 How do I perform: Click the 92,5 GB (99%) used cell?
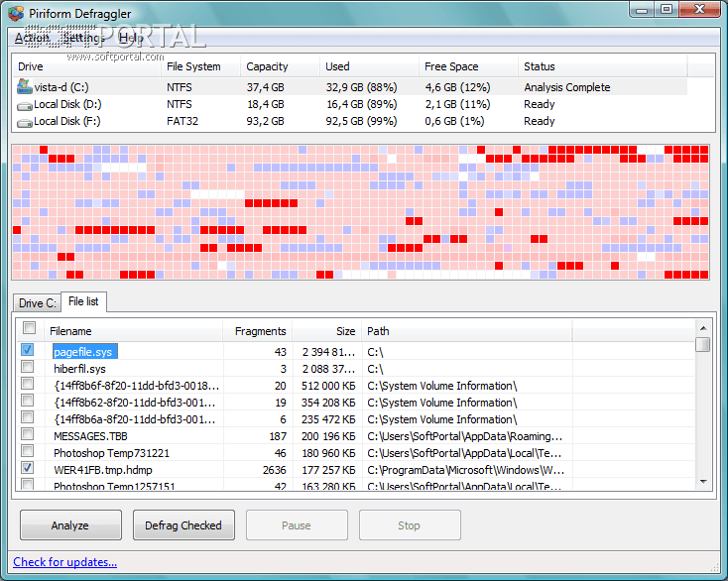(361, 121)
